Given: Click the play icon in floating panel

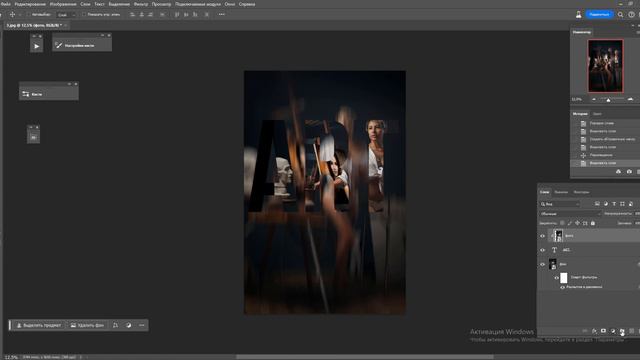Looking at the screenshot, I should pyautogui.click(x=36, y=46).
